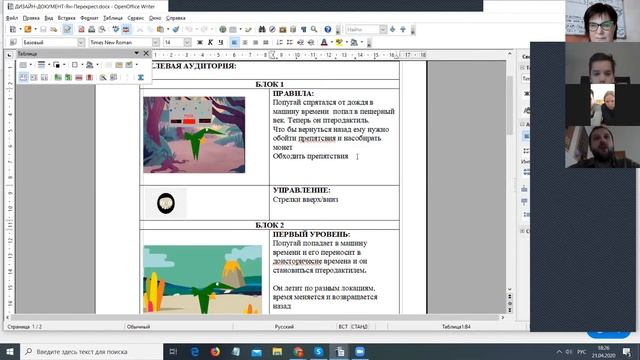
Task: Click the Найти search input field
Action: click(x=362, y=29)
